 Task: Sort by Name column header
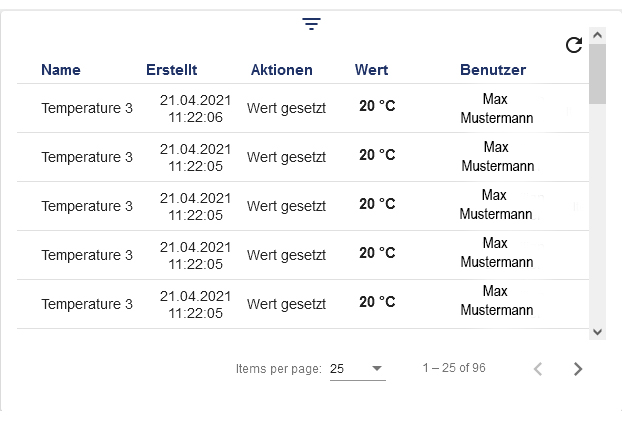click(x=61, y=70)
